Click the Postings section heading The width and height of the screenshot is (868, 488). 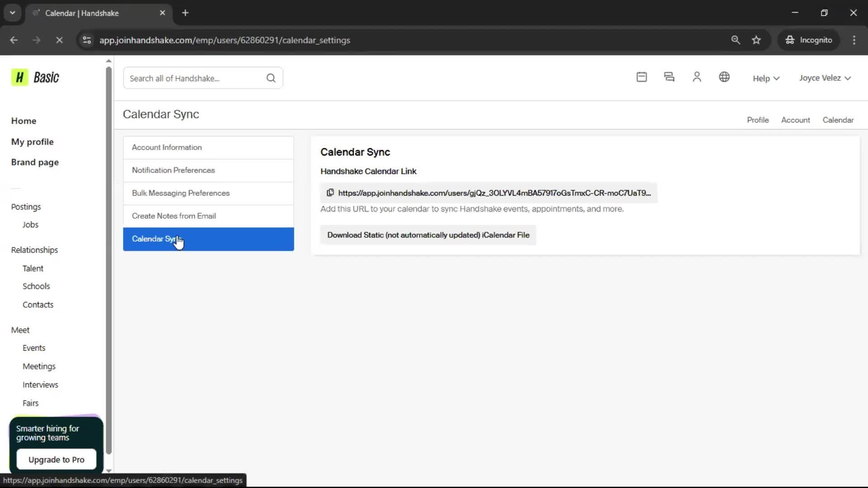(26, 207)
